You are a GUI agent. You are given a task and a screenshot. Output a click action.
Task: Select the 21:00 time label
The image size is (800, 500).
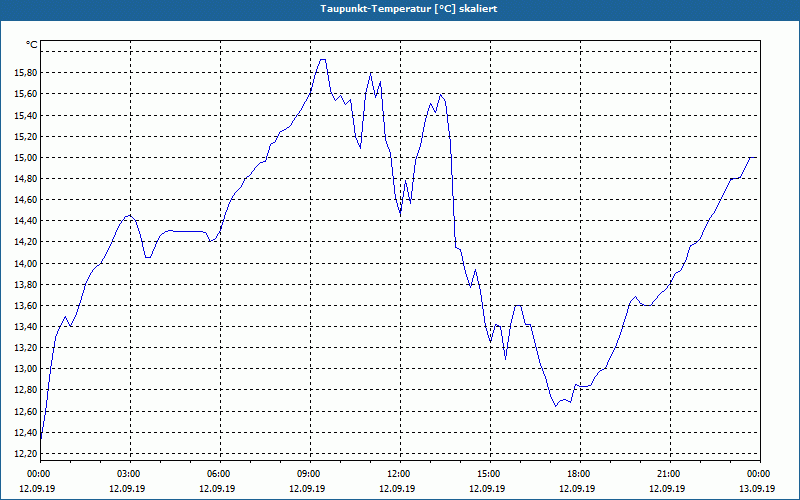tap(670, 474)
